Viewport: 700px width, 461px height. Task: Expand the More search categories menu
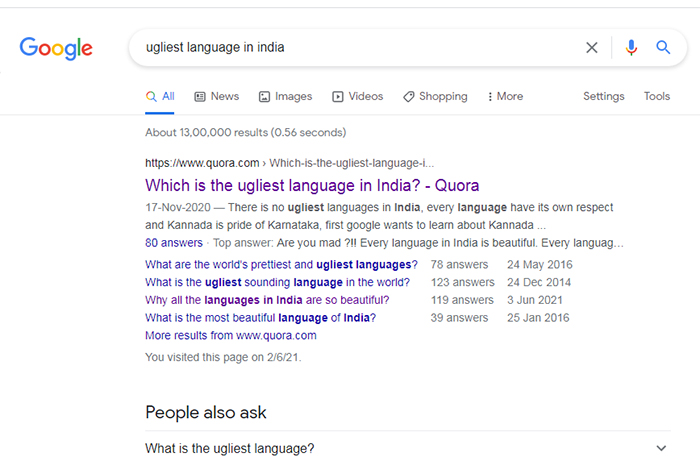(505, 96)
